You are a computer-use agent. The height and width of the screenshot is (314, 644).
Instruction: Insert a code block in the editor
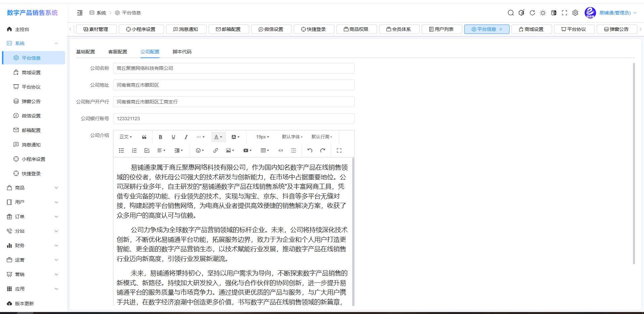[281, 150]
